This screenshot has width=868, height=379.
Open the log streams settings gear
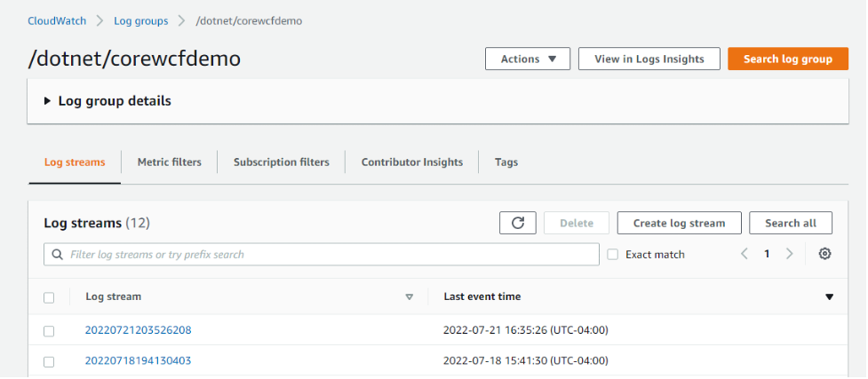pyautogui.click(x=824, y=254)
